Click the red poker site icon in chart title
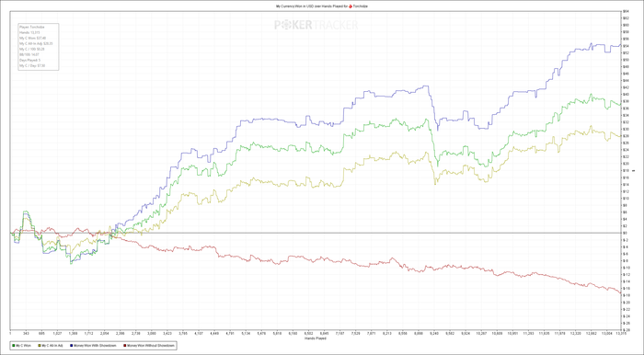Screen dimensions: 644x355 point(351,6)
